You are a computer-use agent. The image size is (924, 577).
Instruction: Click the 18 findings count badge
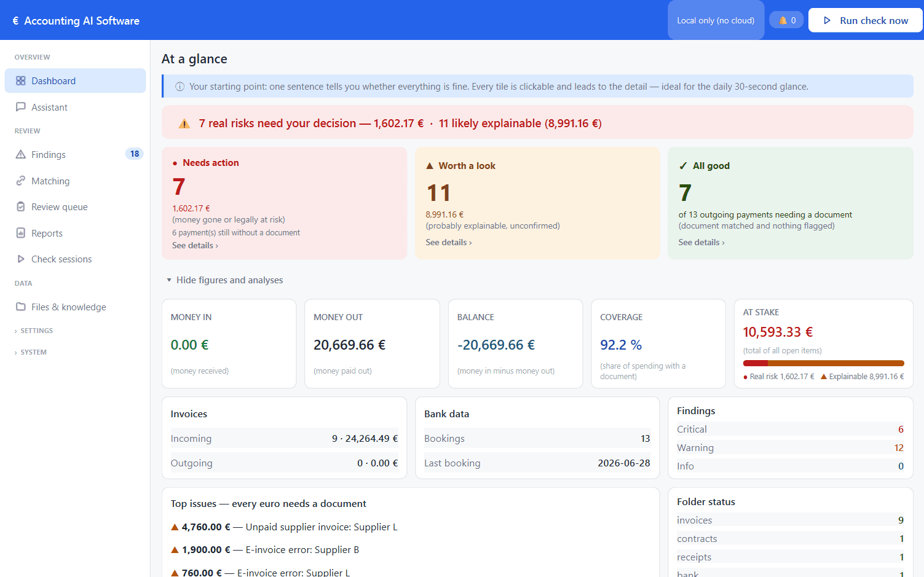[135, 154]
